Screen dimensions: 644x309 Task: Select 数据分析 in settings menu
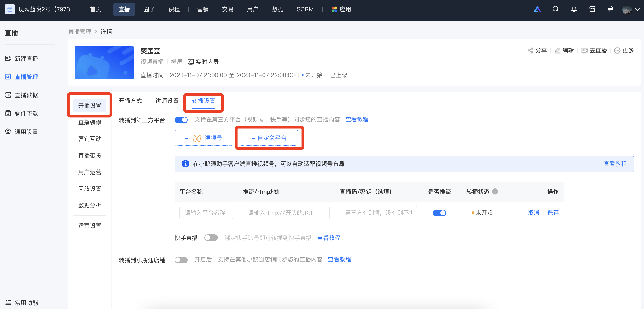point(90,205)
